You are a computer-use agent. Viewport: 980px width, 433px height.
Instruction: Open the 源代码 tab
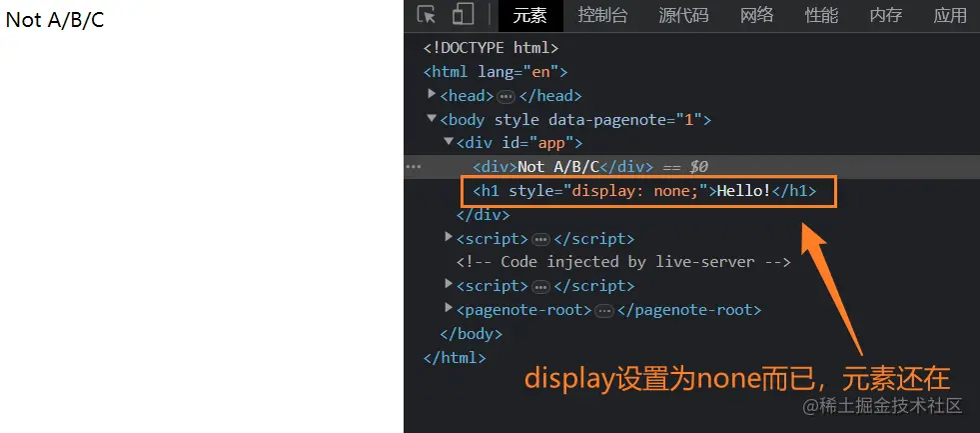point(683,16)
